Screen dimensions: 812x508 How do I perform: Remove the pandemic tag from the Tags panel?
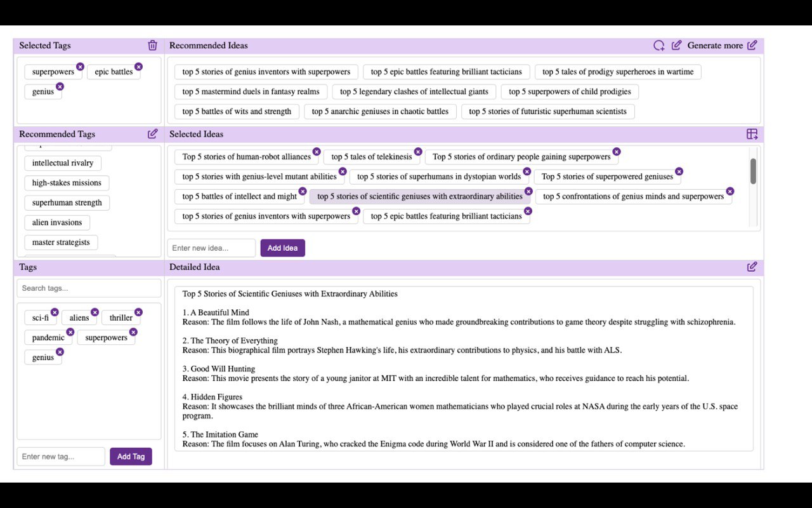[70, 331]
